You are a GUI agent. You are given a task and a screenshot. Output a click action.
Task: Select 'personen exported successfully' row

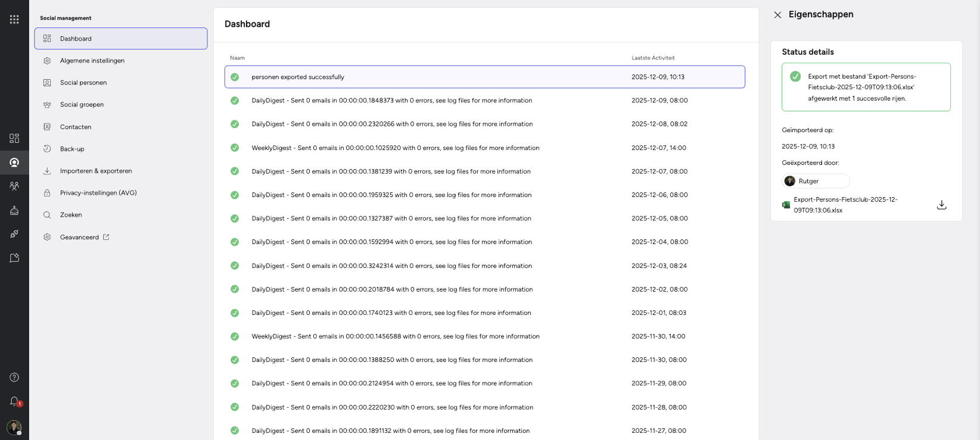pos(485,77)
